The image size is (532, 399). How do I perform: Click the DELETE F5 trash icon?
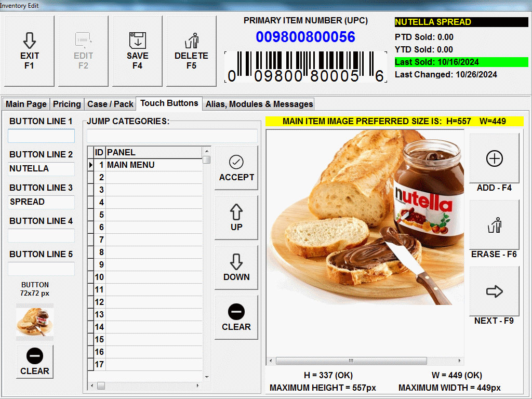[x=191, y=51]
